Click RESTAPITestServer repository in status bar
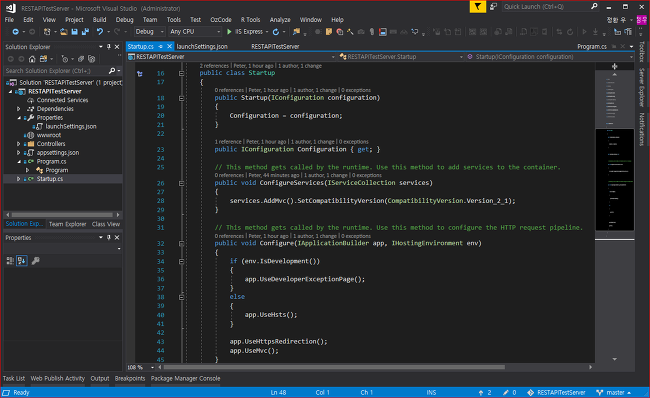 coord(556,392)
